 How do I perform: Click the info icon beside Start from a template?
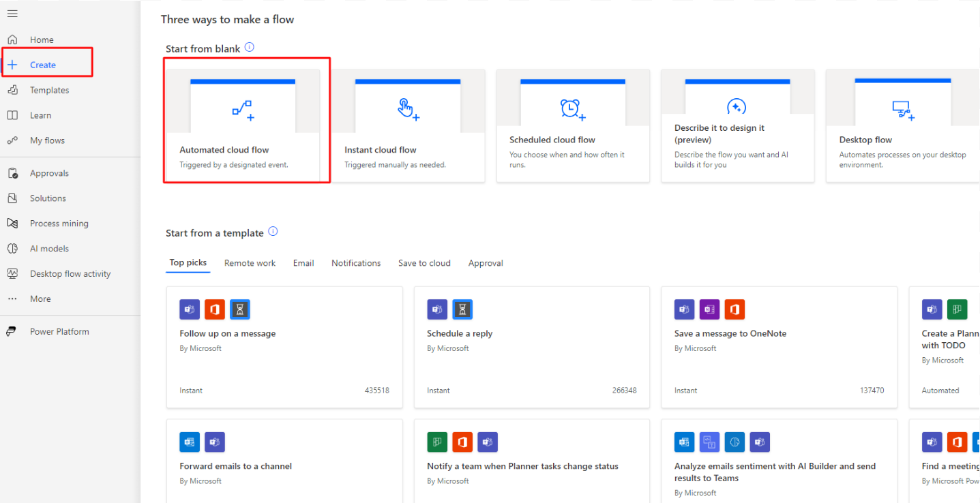(273, 232)
